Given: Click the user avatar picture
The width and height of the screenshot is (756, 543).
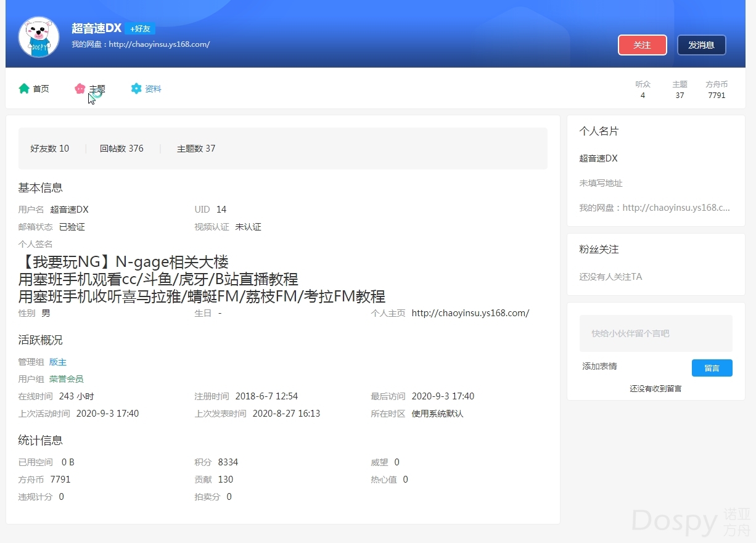Looking at the screenshot, I should tap(39, 38).
